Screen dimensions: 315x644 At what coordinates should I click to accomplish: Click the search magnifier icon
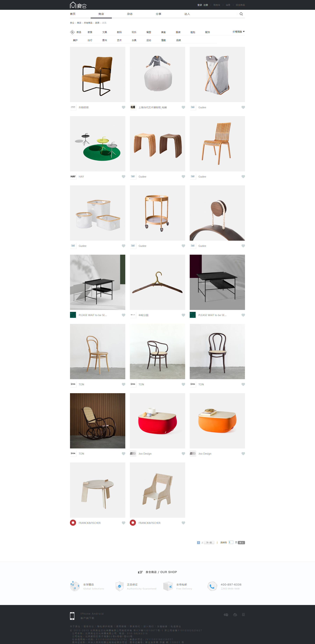pyautogui.click(x=241, y=14)
